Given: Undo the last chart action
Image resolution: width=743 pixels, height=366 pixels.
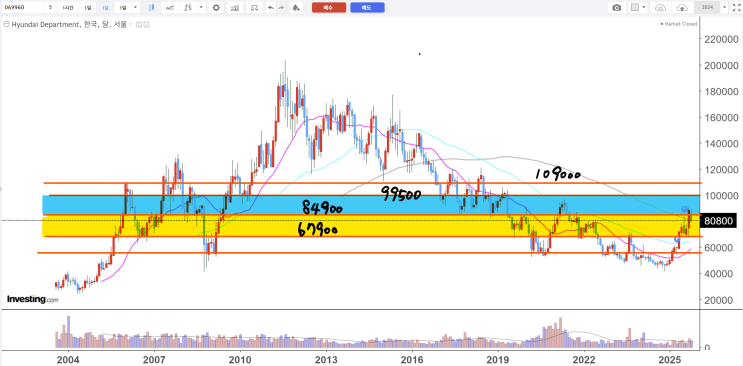Looking at the screenshot, I should click(x=271, y=8).
